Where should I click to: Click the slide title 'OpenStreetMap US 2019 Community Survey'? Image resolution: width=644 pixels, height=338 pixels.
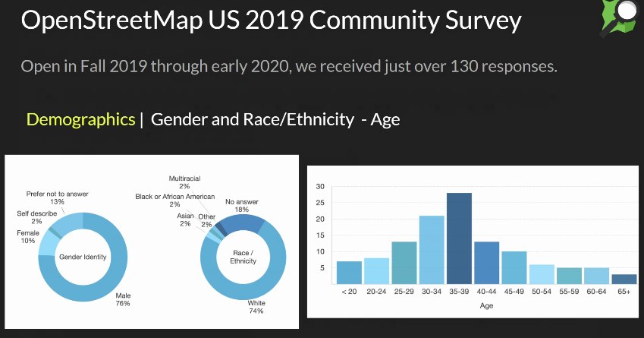click(271, 21)
